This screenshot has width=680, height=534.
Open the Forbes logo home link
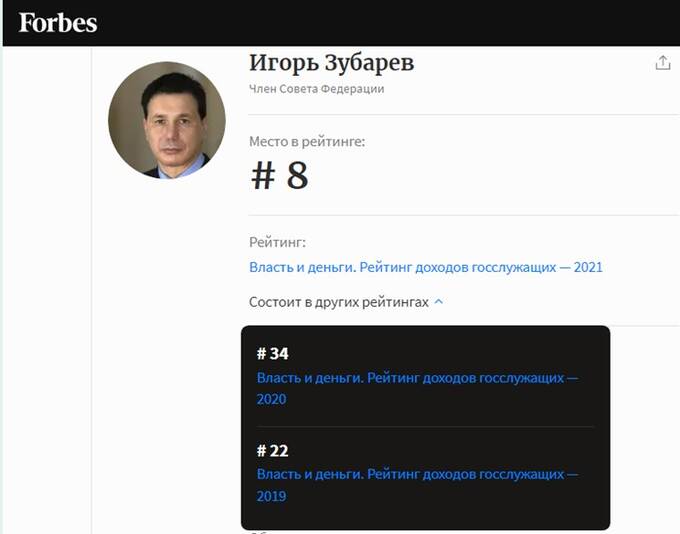(58, 23)
